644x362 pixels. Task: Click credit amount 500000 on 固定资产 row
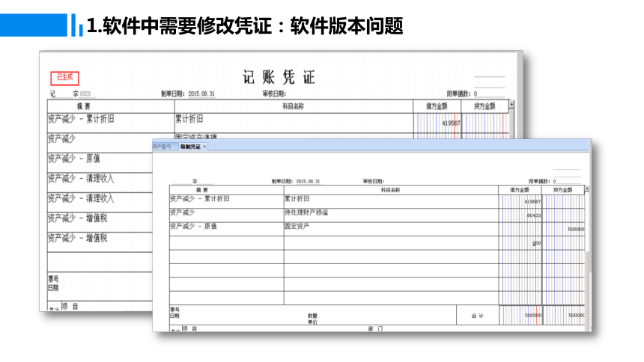pyautogui.click(x=576, y=230)
